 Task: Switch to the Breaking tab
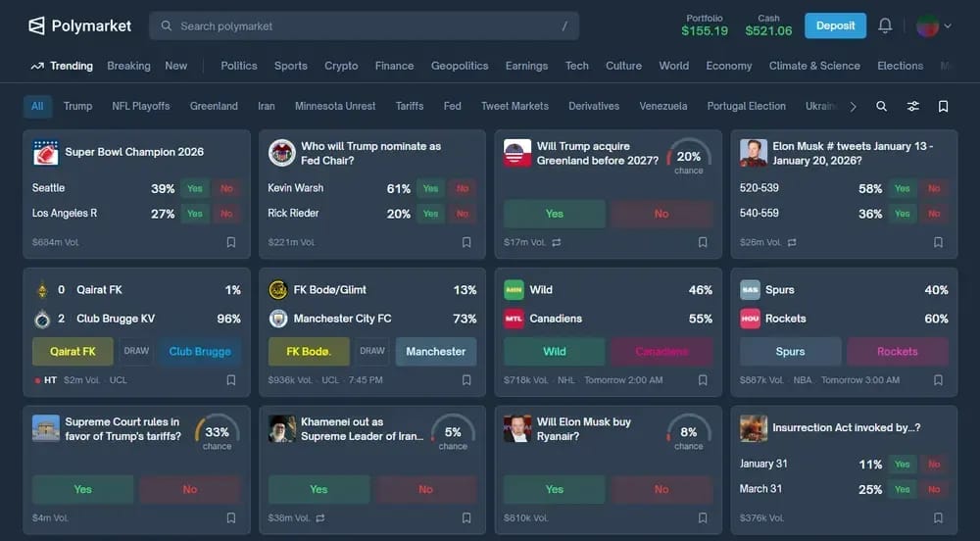(x=128, y=66)
